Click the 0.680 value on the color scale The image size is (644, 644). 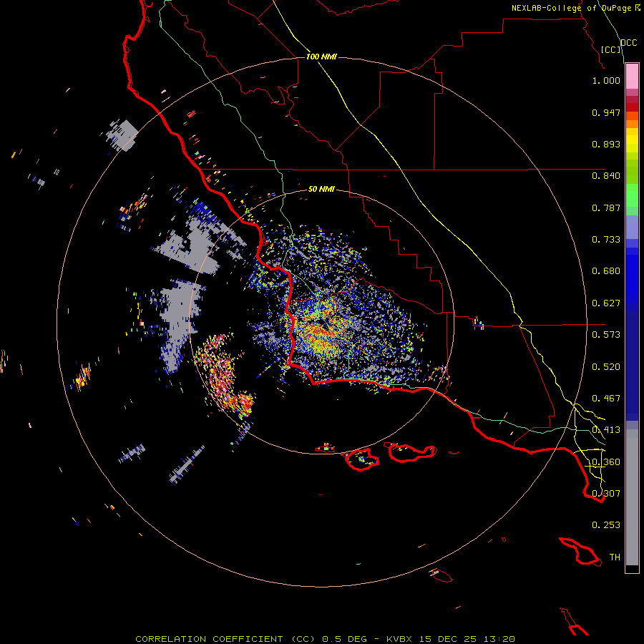point(606,271)
